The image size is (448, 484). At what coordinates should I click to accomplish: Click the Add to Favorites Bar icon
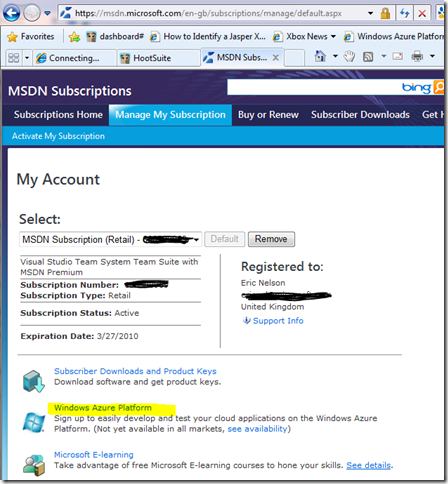(x=74, y=37)
